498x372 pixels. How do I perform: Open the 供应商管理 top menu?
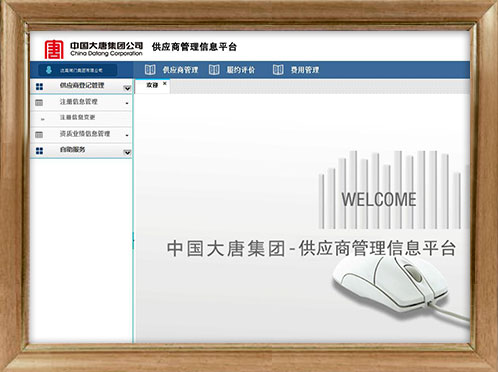click(180, 70)
